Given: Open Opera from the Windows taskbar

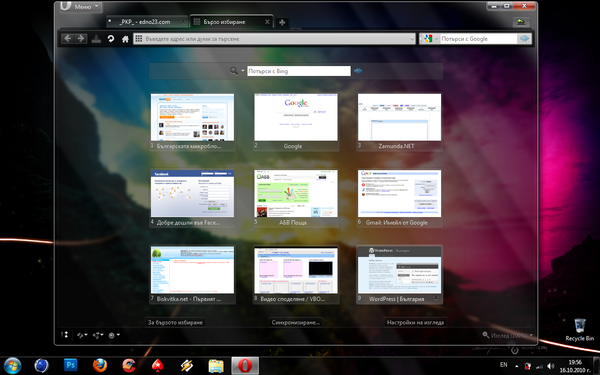Looking at the screenshot, I should click(245, 366).
